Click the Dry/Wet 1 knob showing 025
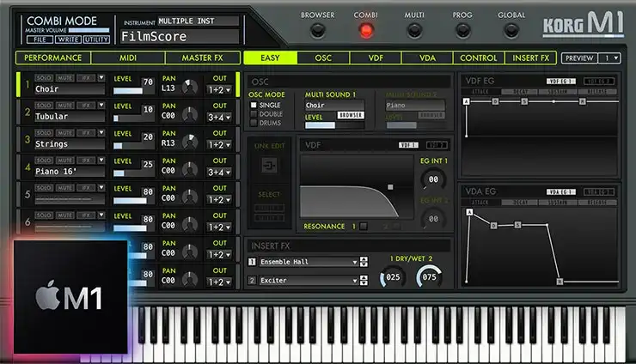The height and width of the screenshot is (364, 636). coord(393,277)
